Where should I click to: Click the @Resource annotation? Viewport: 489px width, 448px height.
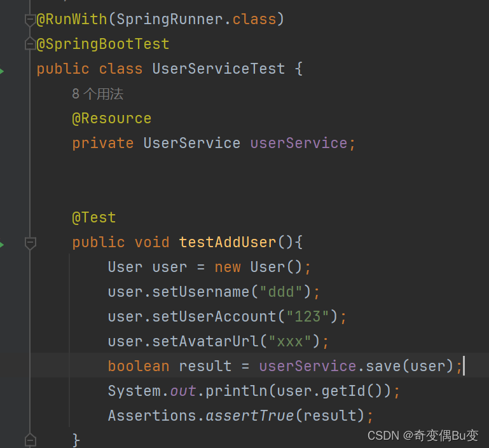point(112,119)
